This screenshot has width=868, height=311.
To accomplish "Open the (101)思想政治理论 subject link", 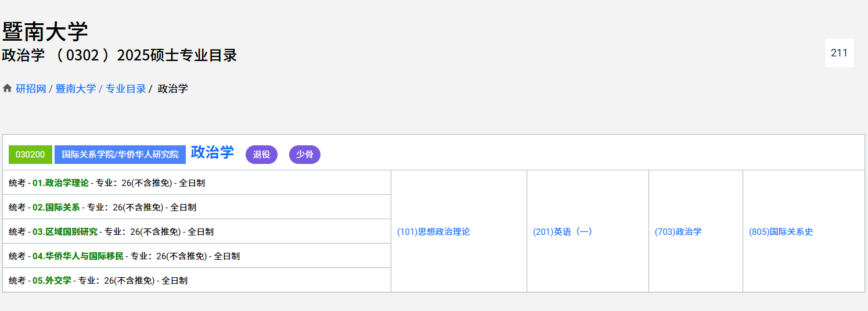I will point(433,232).
